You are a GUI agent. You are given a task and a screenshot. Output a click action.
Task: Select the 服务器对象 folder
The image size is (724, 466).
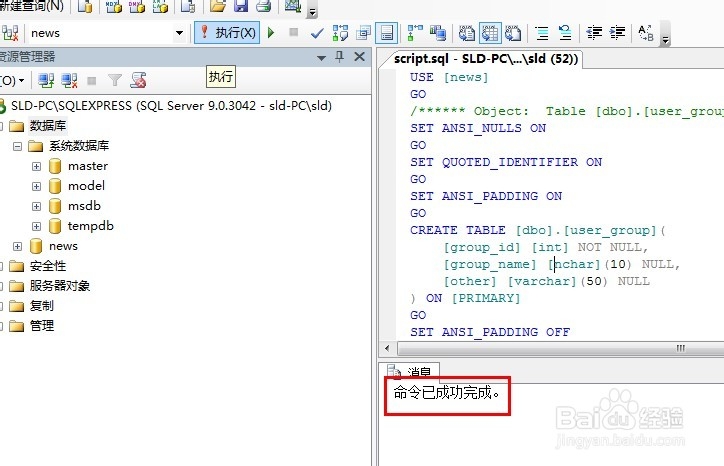[60, 286]
